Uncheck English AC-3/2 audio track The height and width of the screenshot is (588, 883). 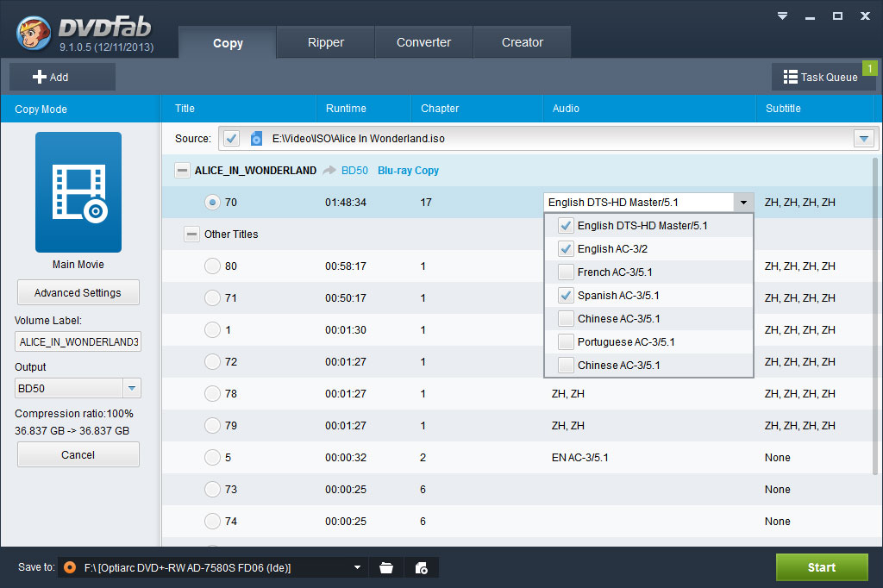(x=566, y=249)
